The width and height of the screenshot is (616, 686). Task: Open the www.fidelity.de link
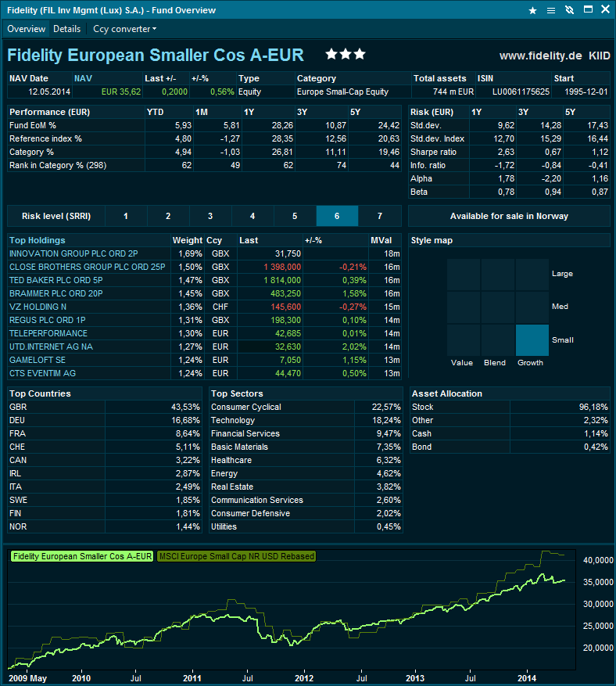pos(539,55)
